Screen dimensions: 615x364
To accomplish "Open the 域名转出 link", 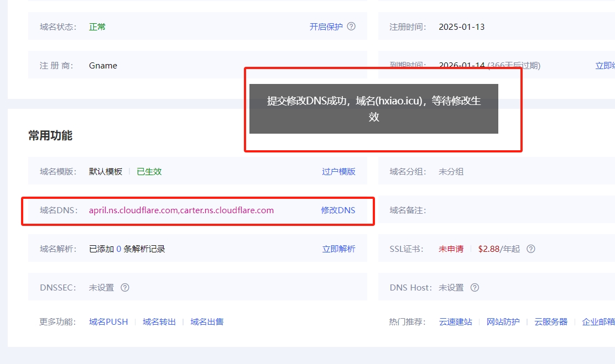I will (159, 321).
